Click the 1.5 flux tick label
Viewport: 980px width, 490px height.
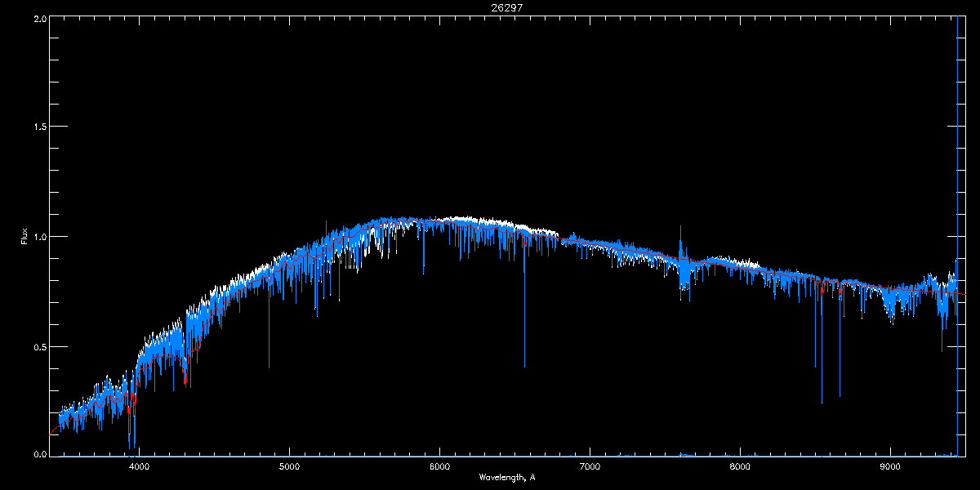coord(39,127)
